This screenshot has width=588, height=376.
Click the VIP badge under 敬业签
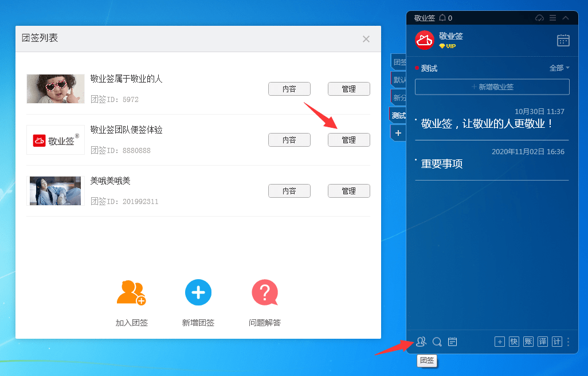point(448,46)
